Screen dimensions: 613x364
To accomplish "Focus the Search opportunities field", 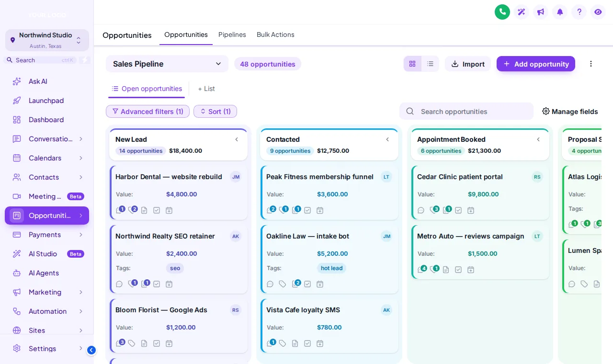I will click(466, 111).
